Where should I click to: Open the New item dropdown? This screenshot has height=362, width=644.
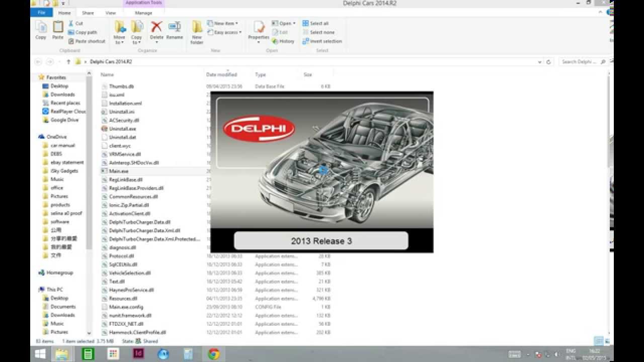click(222, 24)
